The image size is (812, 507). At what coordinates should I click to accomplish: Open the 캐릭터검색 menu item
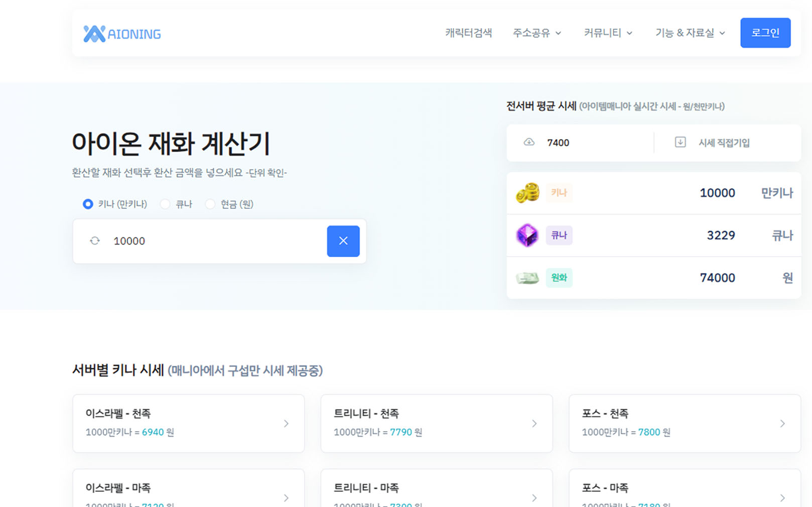click(x=468, y=33)
